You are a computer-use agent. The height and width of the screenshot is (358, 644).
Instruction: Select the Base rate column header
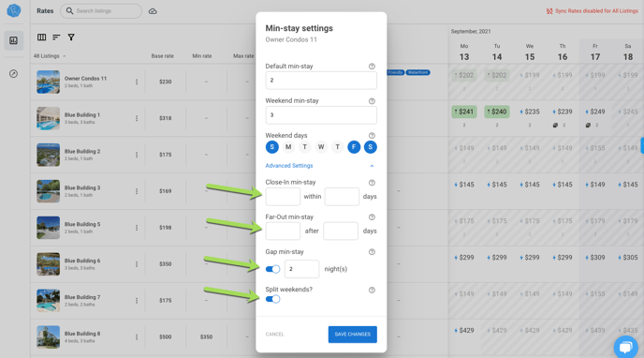pos(162,56)
